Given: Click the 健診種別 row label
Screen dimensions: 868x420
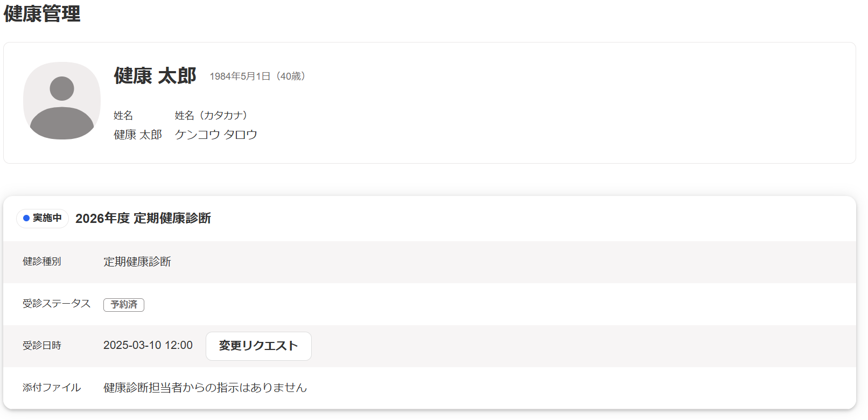Looking at the screenshot, I should click(x=42, y=262).
